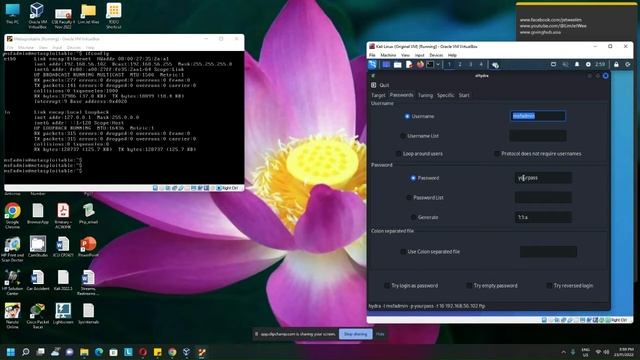Open the View menu in Kali VirtualBox window
640x360 pixels.
click(x=405, y=55)
